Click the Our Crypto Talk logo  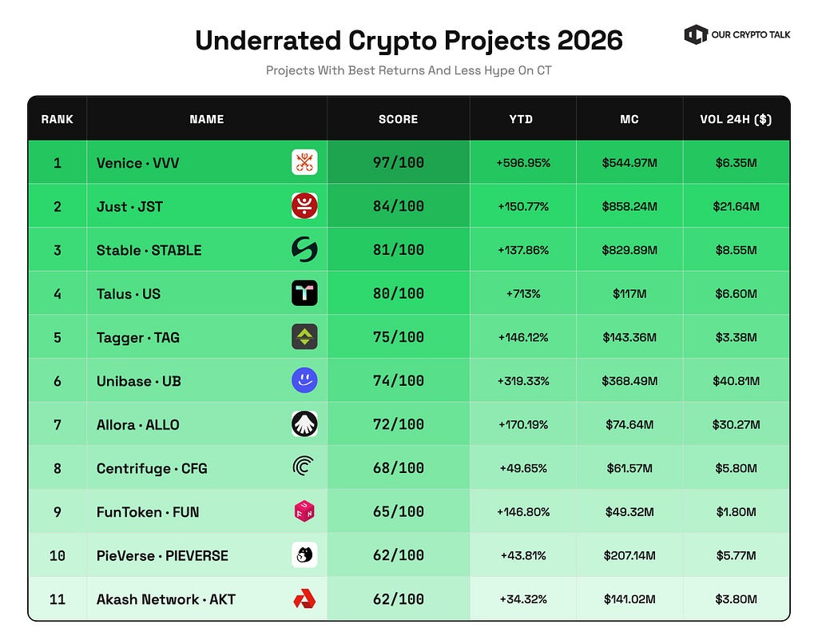pyautogui.click(x=737, y=34)
